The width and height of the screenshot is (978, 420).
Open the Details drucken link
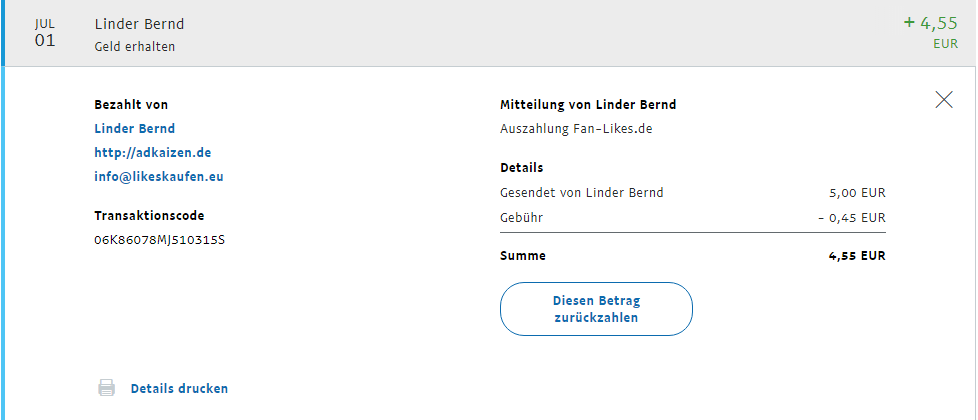(179, 388)
